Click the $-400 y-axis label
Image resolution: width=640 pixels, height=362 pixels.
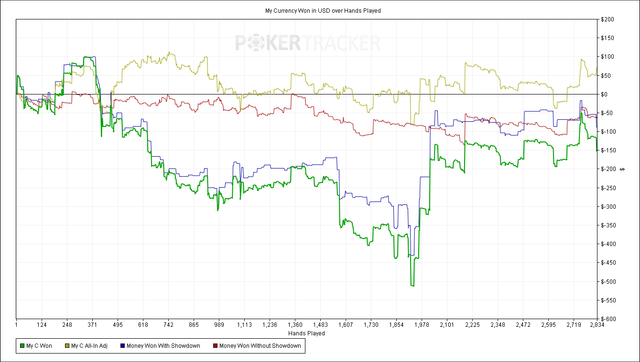click(608, 244)
